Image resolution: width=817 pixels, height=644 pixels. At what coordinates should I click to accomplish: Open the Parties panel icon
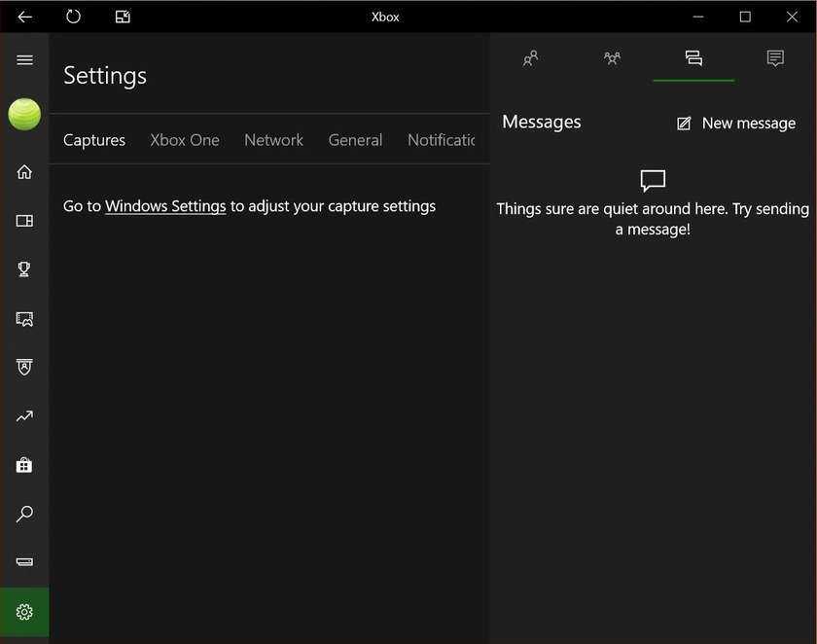(612, 58)
